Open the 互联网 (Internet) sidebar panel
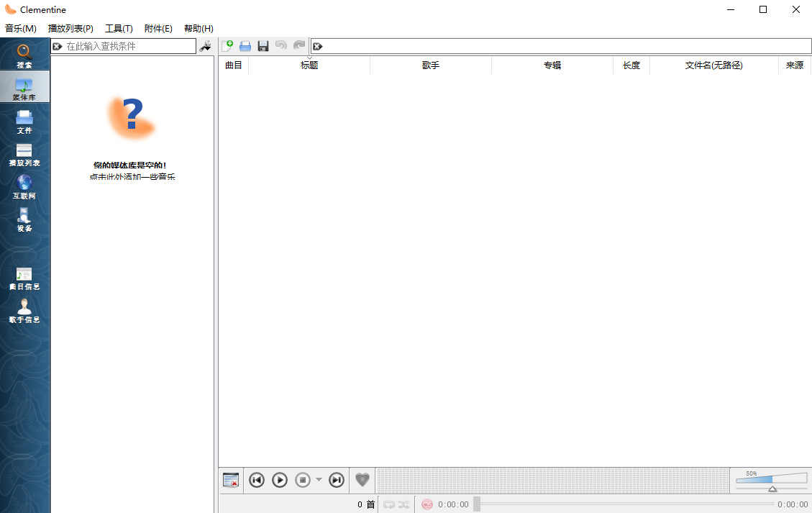Image resolution: width=812 pixels, height=513 pixels. pos(24,186)
